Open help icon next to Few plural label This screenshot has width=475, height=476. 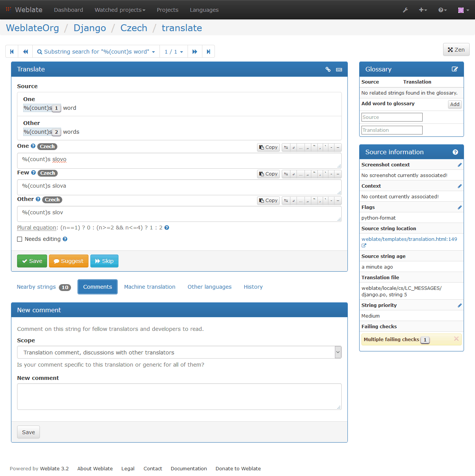pos(33,172)
